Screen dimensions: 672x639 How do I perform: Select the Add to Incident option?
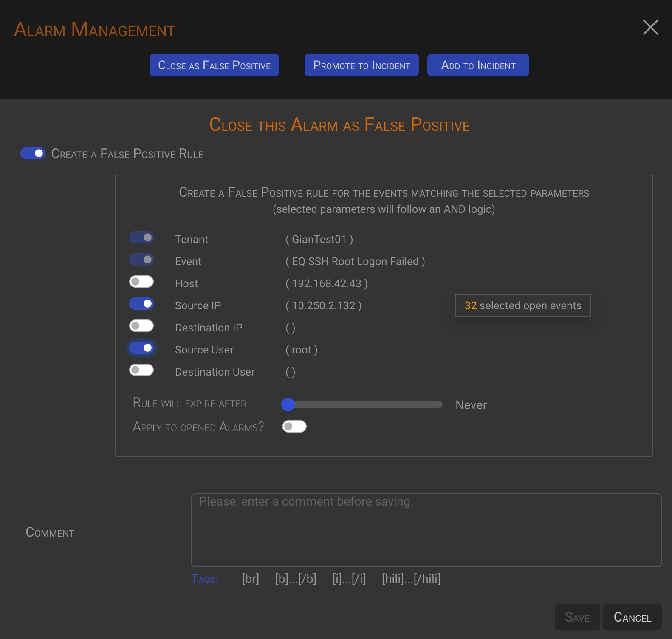478,65
